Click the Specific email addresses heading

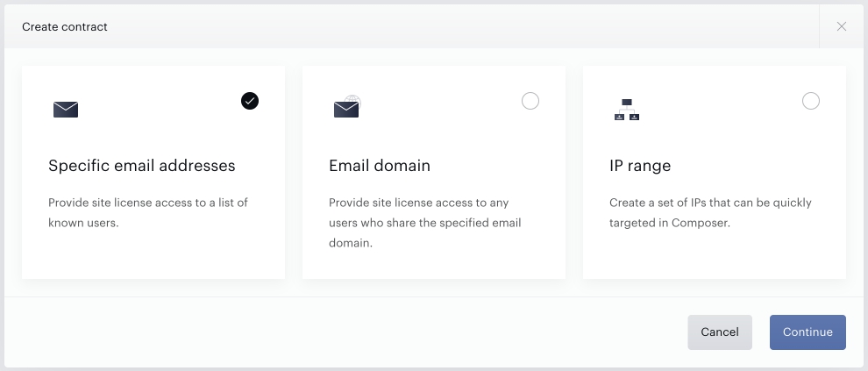tap(142, 166)
